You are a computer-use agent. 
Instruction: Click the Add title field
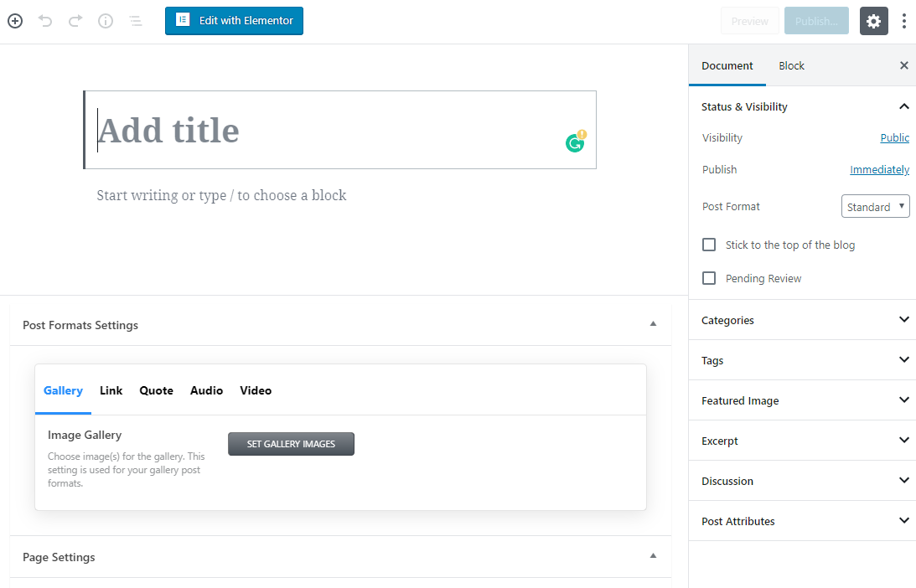340,130
